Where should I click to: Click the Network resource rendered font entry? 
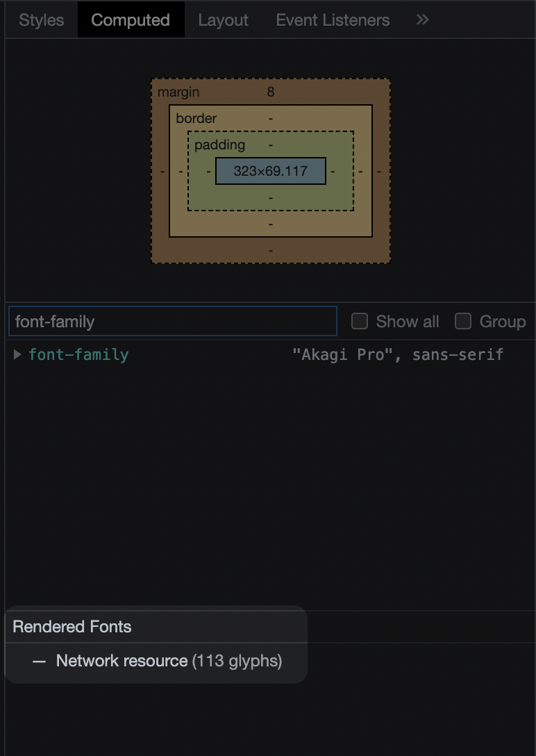(x=169, y=661)
